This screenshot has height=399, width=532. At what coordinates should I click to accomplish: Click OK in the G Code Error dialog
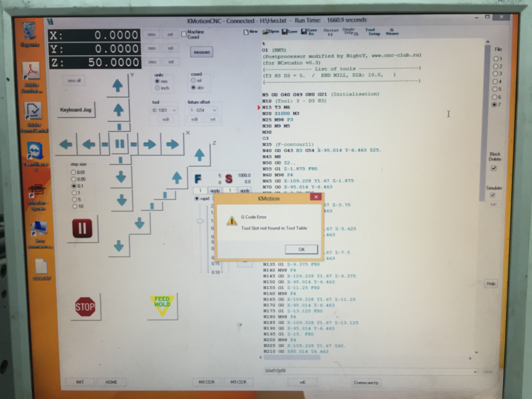tap(301, 249)
